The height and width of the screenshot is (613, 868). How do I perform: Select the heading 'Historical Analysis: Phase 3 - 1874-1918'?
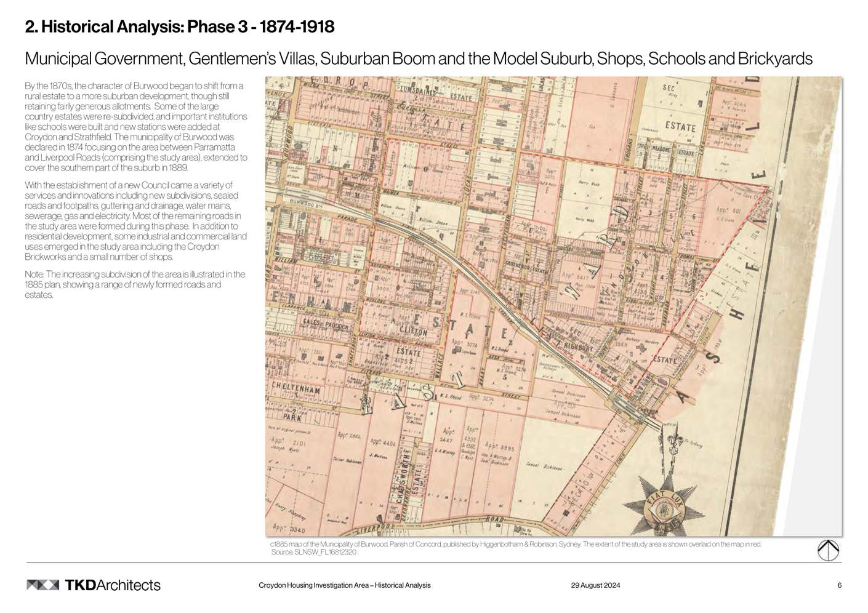tap(179, 26)
